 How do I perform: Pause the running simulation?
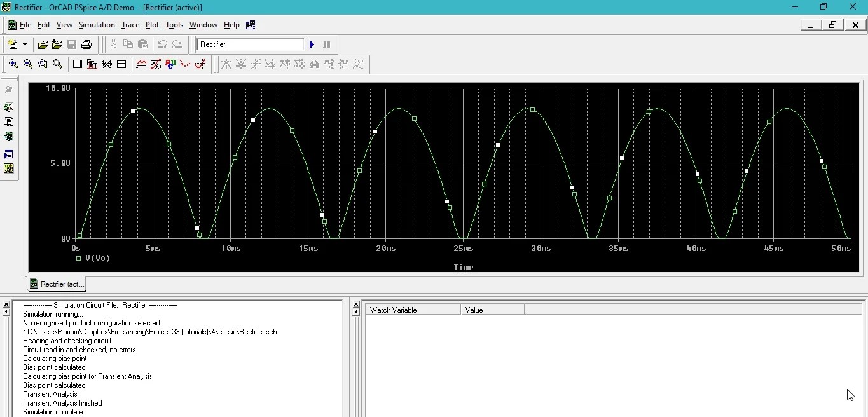click(326, 44)
